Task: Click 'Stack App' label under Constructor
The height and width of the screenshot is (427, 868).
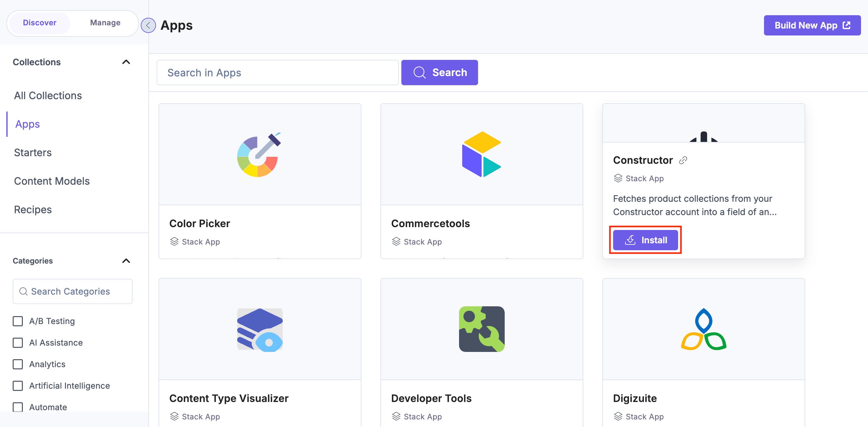Action: pyautogui.click(x=645, y=178)
